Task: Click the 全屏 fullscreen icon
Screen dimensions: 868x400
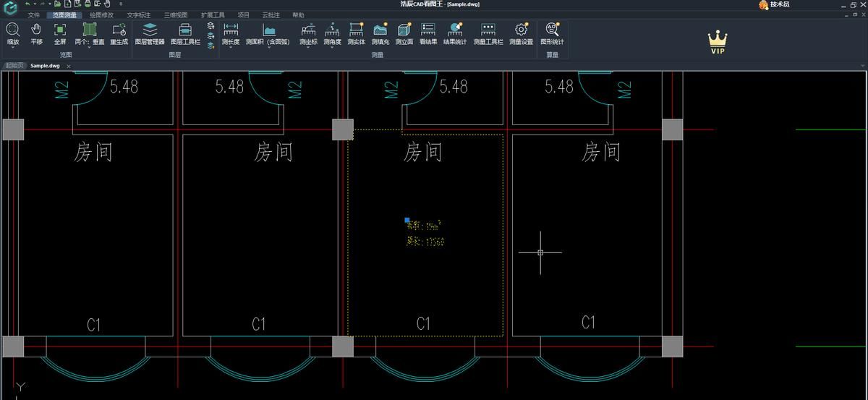Action: point(60,33)
